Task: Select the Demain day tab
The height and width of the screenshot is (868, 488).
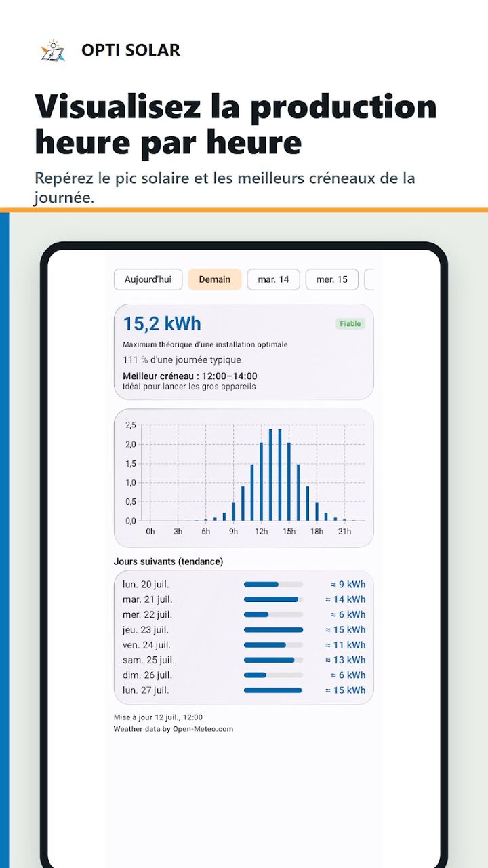Action: tap(215, 279)
